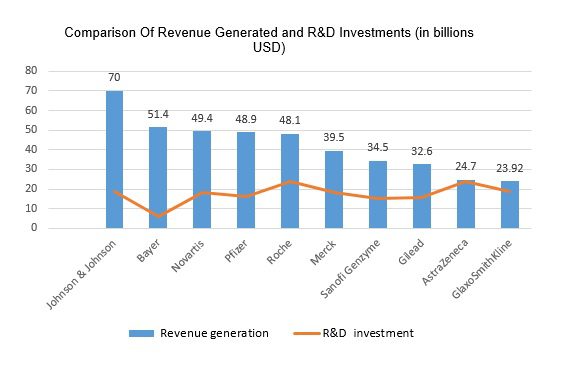Click the data label '48.9'
This screenshot has height=365, width=564.
(246, 119)
